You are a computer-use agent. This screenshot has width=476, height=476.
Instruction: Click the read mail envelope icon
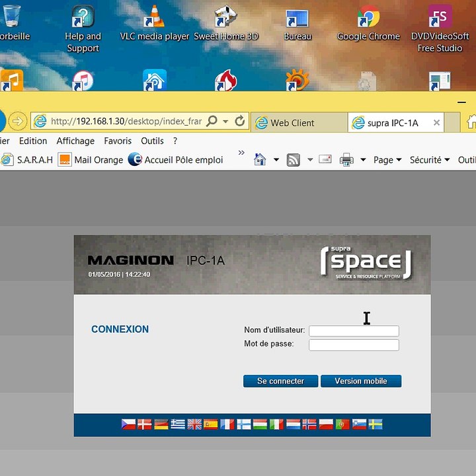[325, 159]
